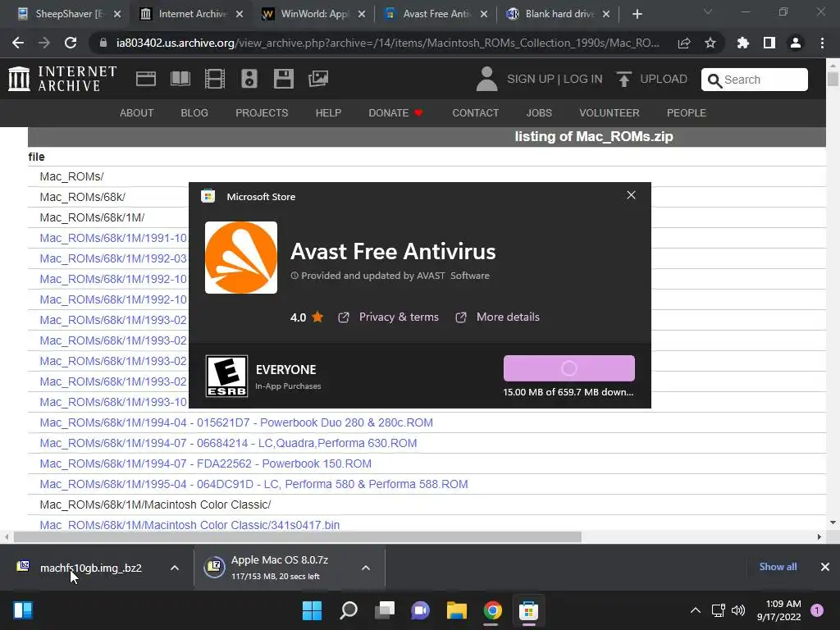
Task: Click Show all downloads
Action: (x=778, y=567)
